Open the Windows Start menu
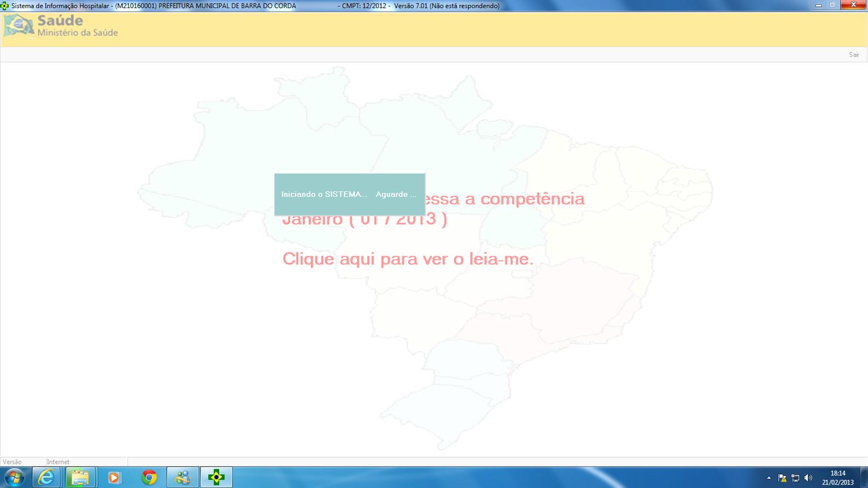The image size is (868, 488). pyautogui.click(x=14, y=478)
